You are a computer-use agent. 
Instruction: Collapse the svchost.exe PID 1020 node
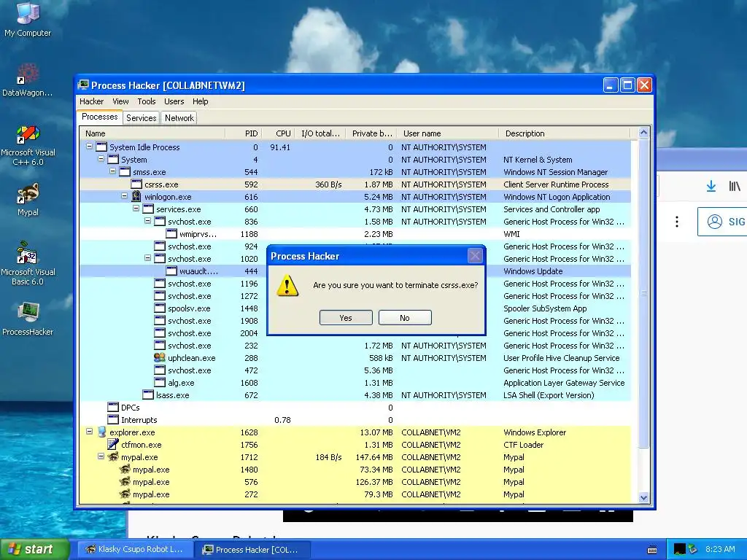point(147,258)
